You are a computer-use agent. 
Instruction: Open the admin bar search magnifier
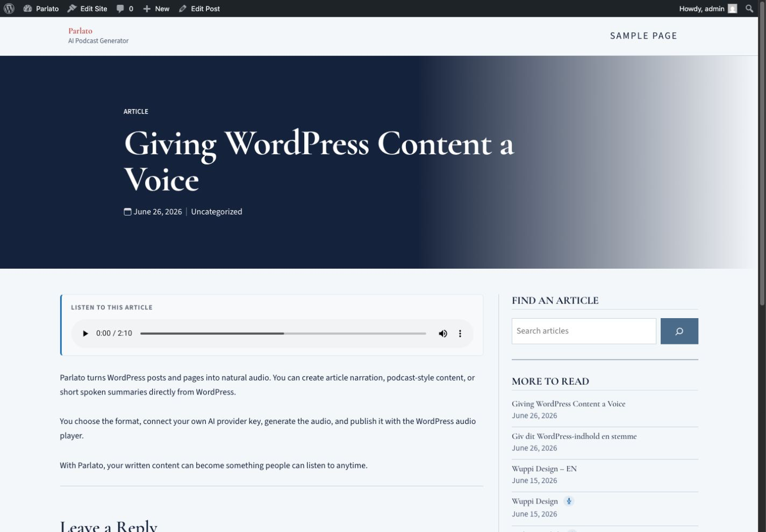(749, 9)
